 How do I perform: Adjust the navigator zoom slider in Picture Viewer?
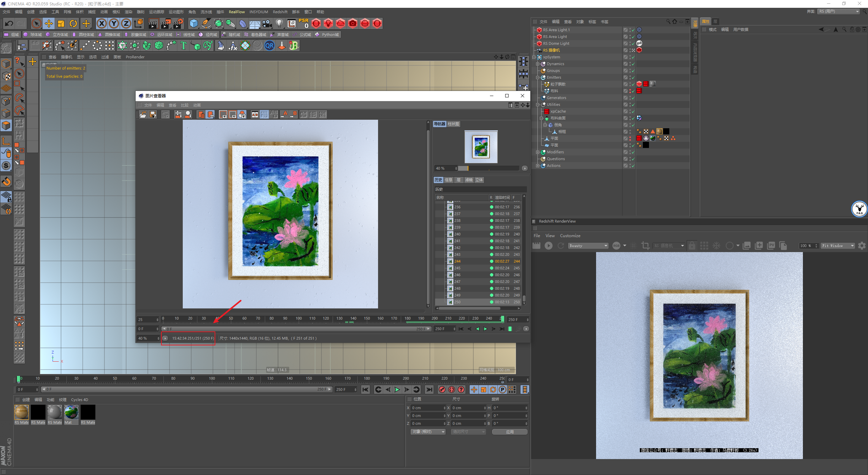[489, 168]
